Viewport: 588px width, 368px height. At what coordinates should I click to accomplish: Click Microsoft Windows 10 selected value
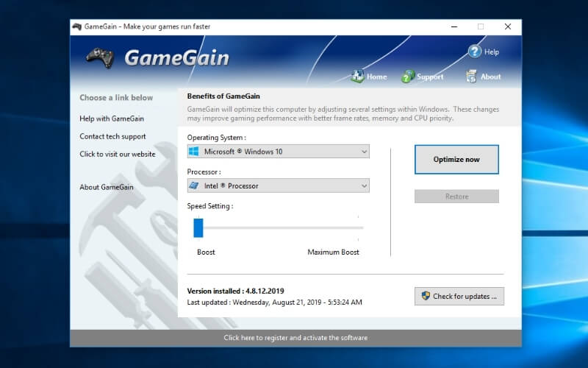pos(243,152)
